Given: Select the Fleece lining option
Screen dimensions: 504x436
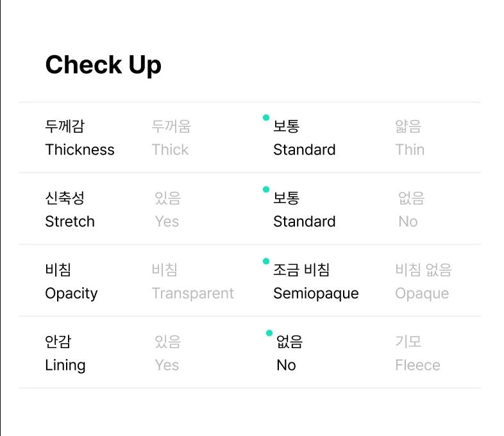Looking at the screenshot, I should point(417,353).
